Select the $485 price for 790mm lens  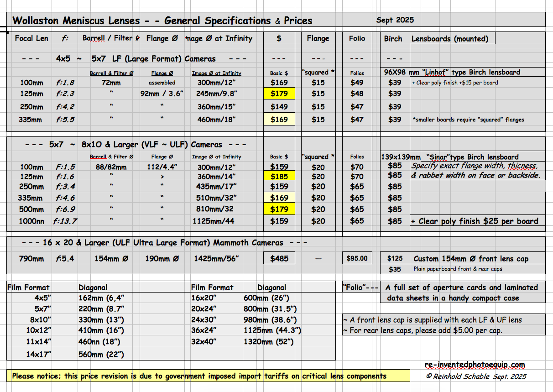point(279,258)
